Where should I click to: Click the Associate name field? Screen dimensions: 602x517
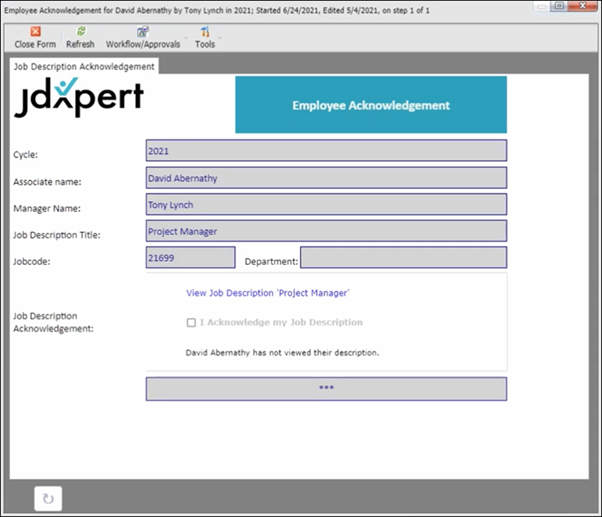pos(326,178)
